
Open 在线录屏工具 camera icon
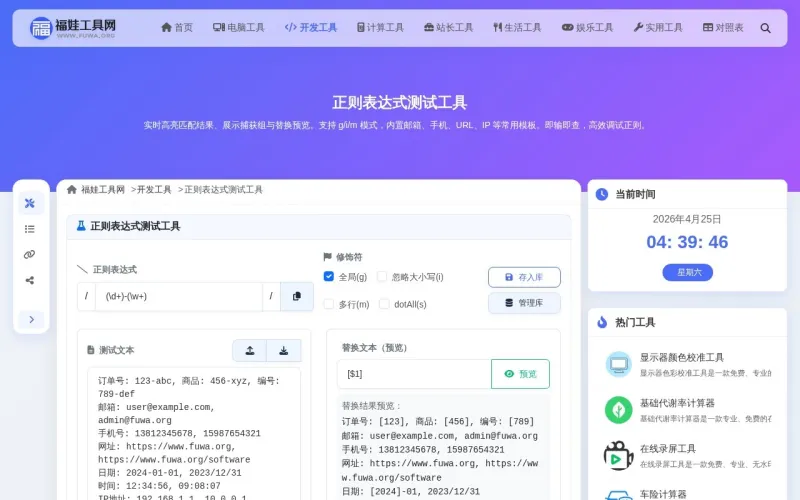618,455
